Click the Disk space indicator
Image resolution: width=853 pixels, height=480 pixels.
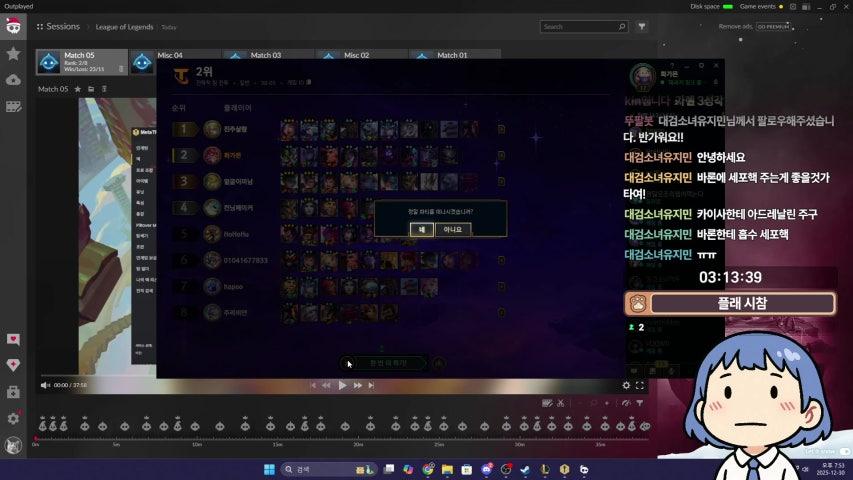(712, 7)
